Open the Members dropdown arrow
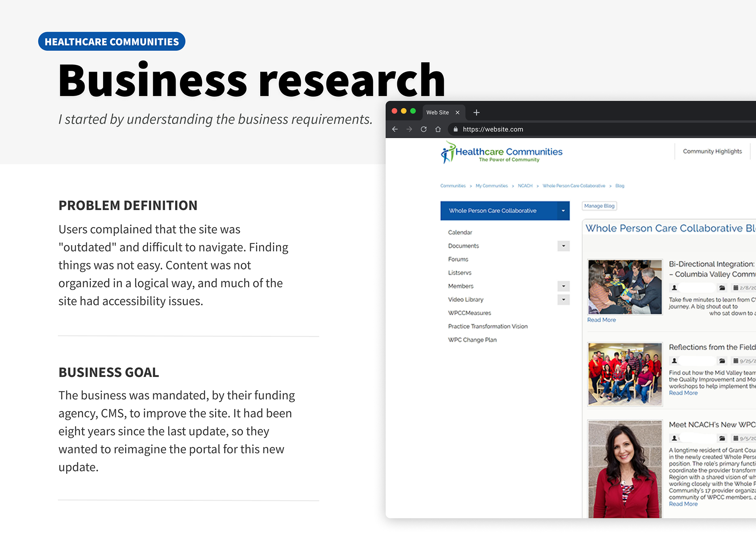The height and width of the screenshot is (534, 756). pyautogui.click(x=564, y=286)
